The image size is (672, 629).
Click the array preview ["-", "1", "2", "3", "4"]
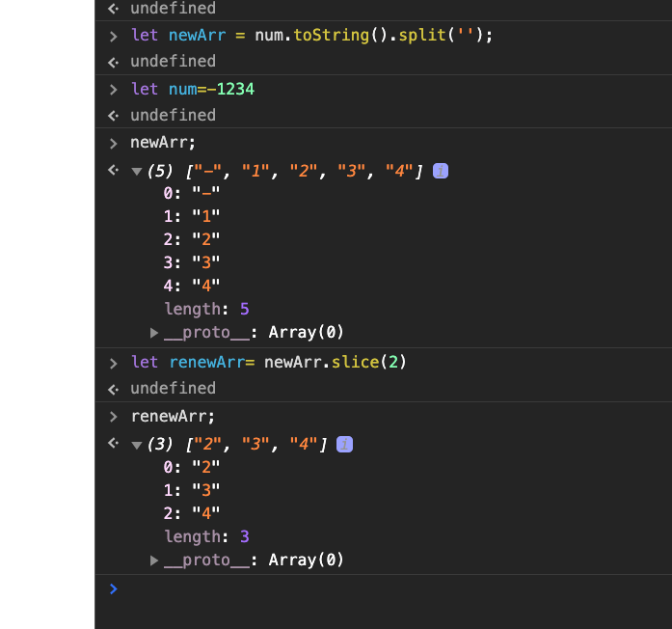tap(305, 171)
